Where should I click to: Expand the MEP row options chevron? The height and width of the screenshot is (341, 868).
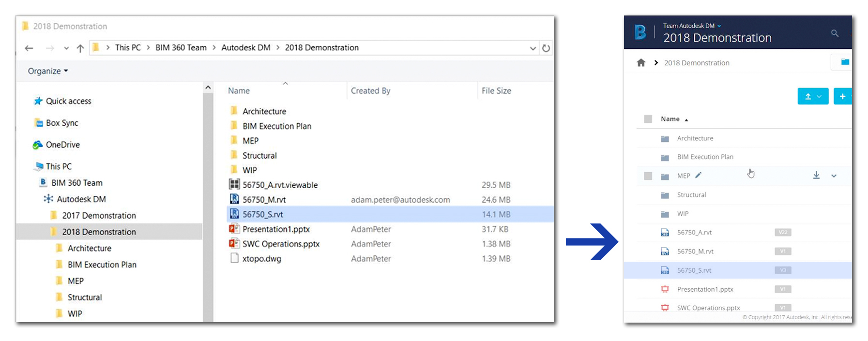point(834,176)
